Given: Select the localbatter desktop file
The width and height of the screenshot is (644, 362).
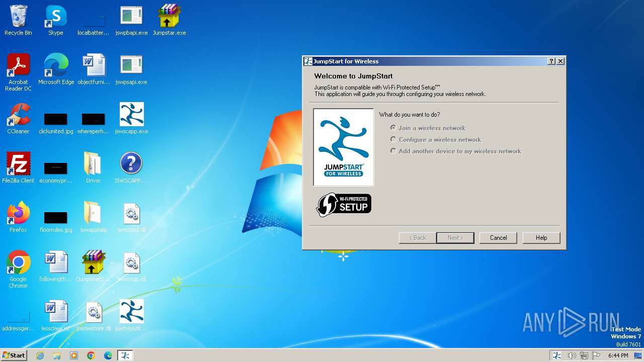Looking at the screenshot, I should 93,20.
